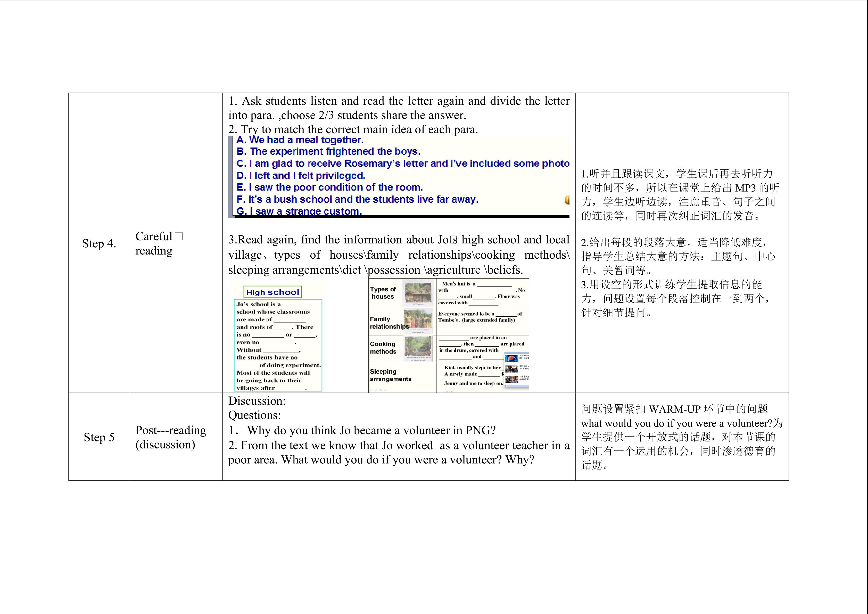Click the Discussion: heading text
The height and width of the screenshot is (614, 868).
(257, 401)
